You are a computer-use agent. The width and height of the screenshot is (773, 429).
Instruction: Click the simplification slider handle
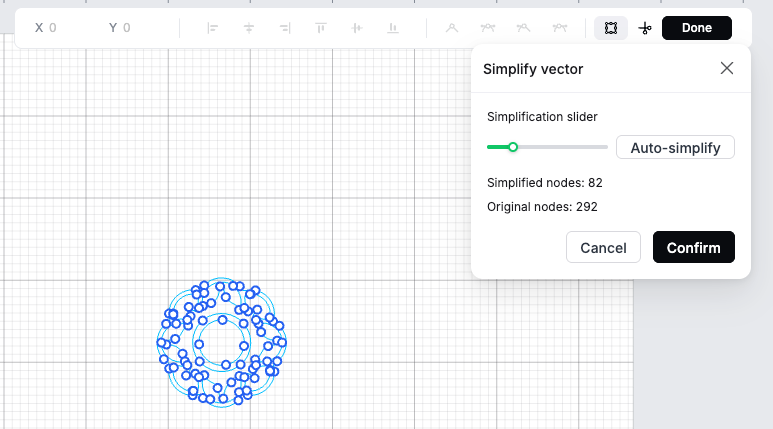click(513, 147)
